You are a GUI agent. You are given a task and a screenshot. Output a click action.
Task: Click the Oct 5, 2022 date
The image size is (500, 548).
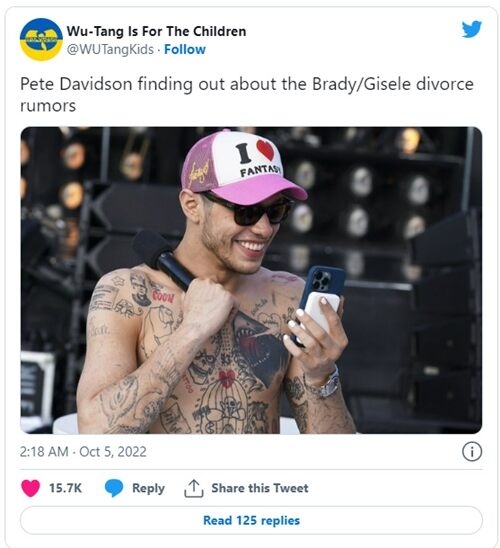pyautogui.click(x=113, y=452)
